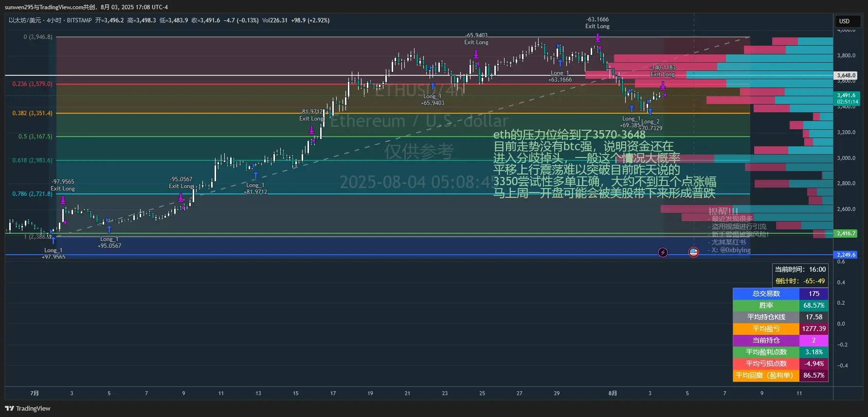
Task: Click the 68.57% win rate value
Action: (814, 305)
